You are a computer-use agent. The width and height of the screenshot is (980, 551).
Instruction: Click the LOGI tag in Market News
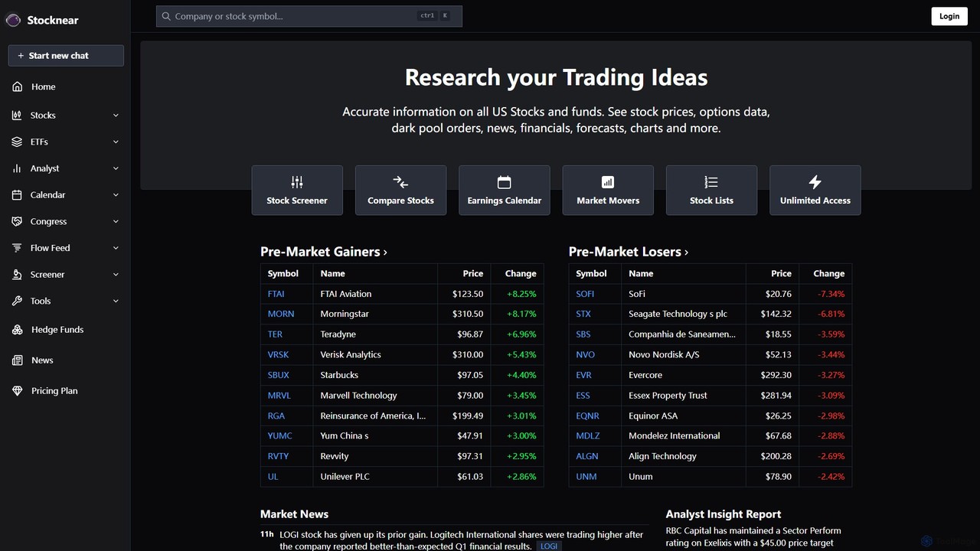(549, 546)
